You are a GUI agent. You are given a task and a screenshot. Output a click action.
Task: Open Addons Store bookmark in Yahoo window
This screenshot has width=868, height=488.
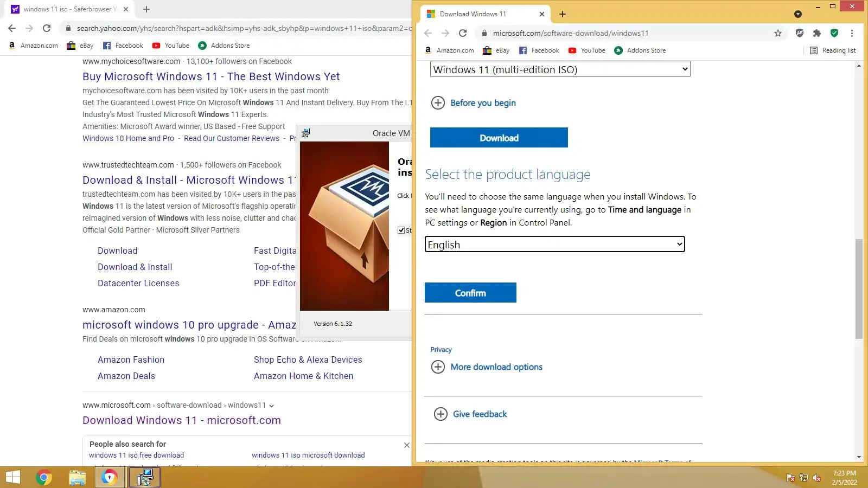pyautogui.click(x=224, y=46)
